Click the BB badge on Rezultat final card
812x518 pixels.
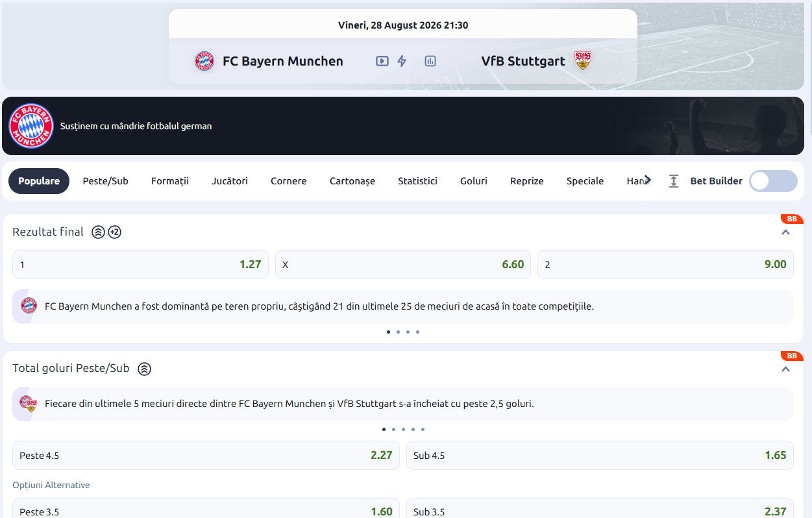tap(792, 219)
